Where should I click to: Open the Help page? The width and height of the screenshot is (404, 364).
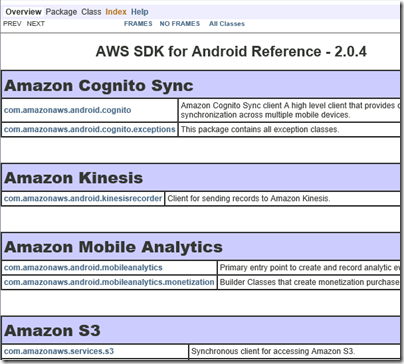(139, 12)
